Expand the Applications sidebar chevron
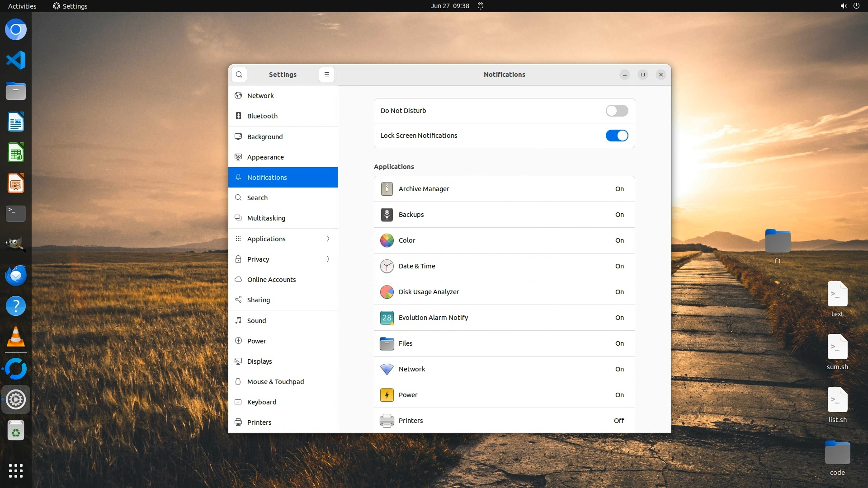 (328, 239)
